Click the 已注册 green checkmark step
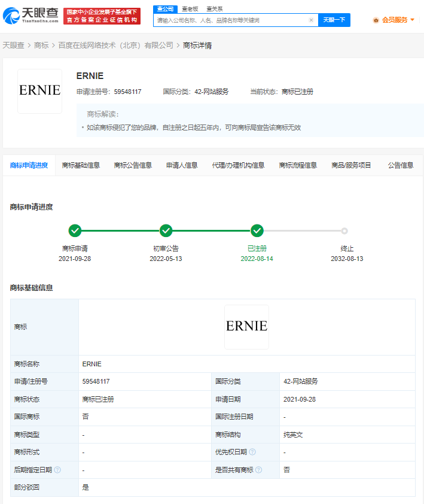424x504 pixels. tap(257, 231)
